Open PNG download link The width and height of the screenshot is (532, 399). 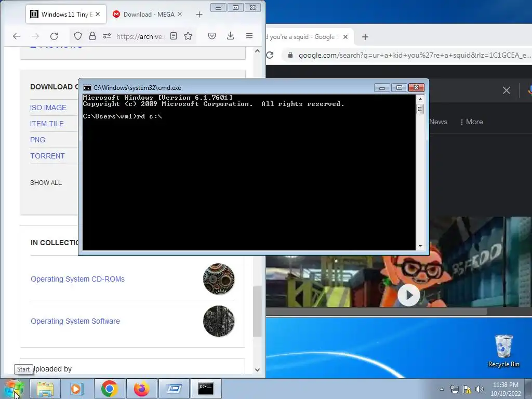[37, 140]
